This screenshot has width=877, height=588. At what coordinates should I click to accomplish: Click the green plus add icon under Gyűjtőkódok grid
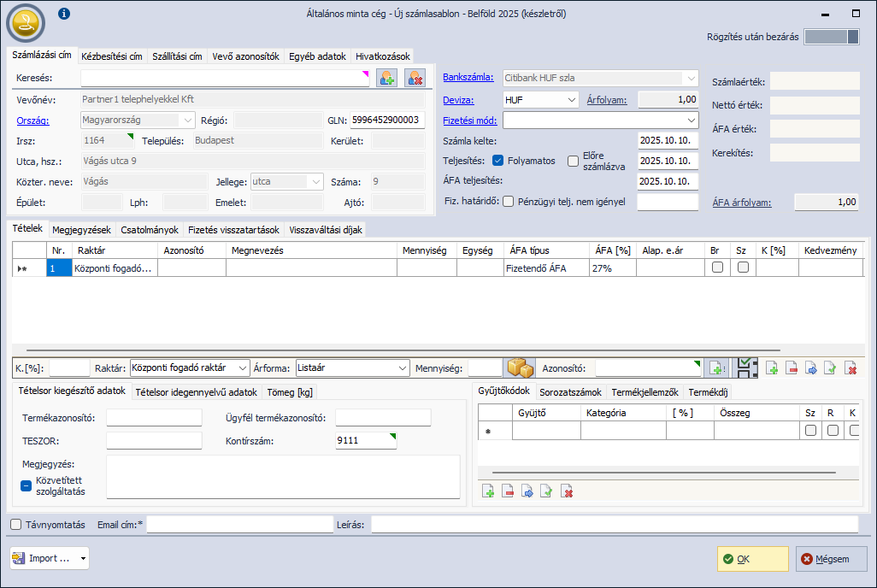pyautogui.click(x=488, y=491)
